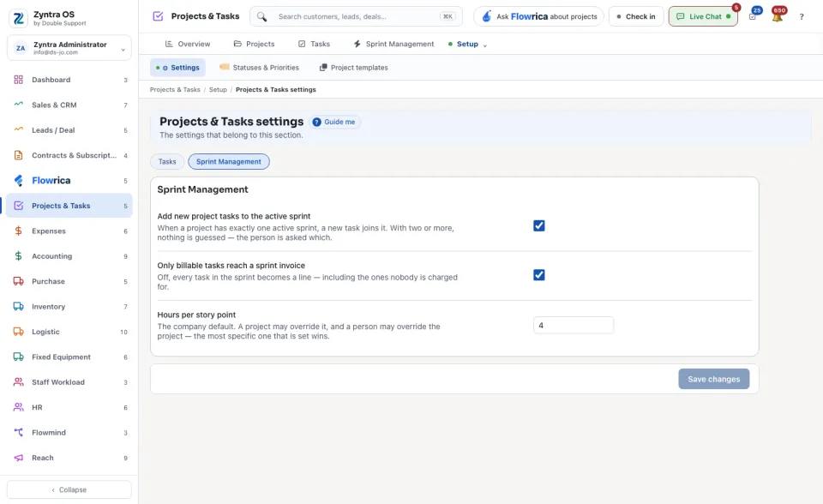Click Projects & Tasks breadcrumb link
This screenshot has height=504, width=823.
[x=175, y=90]
